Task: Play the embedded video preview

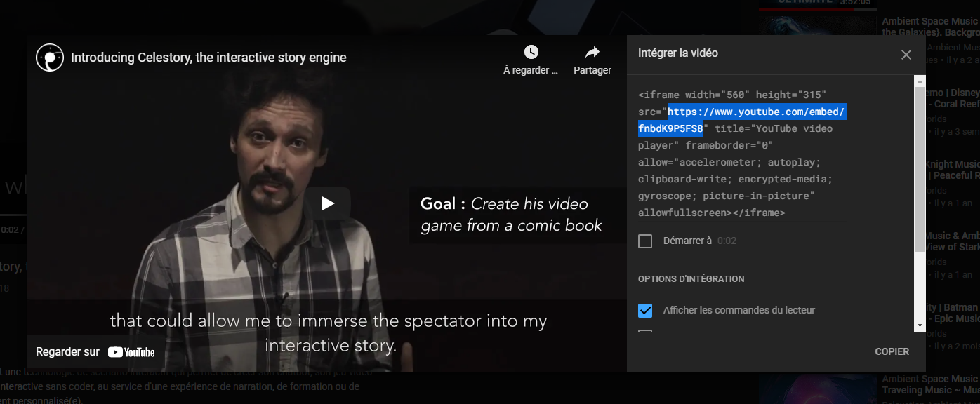Action: pos(327,203)
